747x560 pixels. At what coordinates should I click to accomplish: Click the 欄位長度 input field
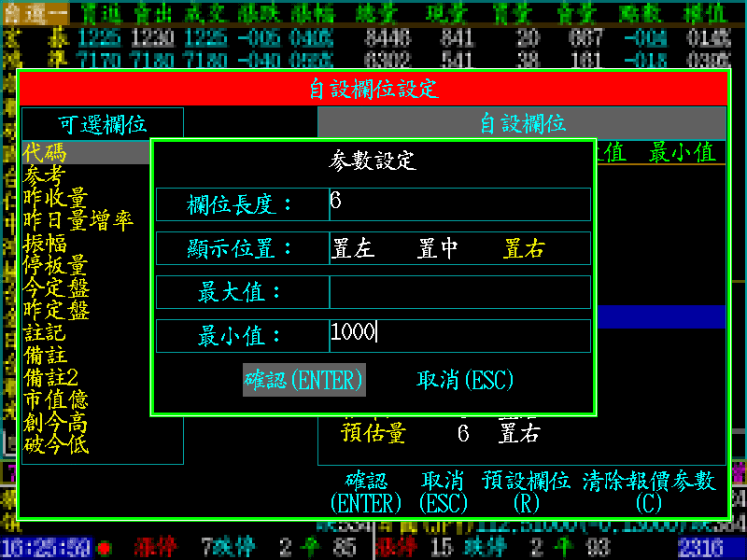click(459, 204)
